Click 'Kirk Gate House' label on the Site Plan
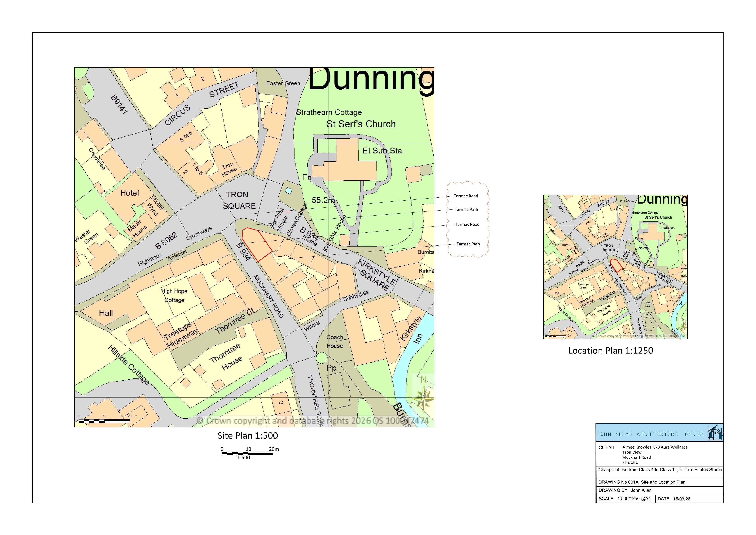 pyautogui.click(x=335, y=234)
